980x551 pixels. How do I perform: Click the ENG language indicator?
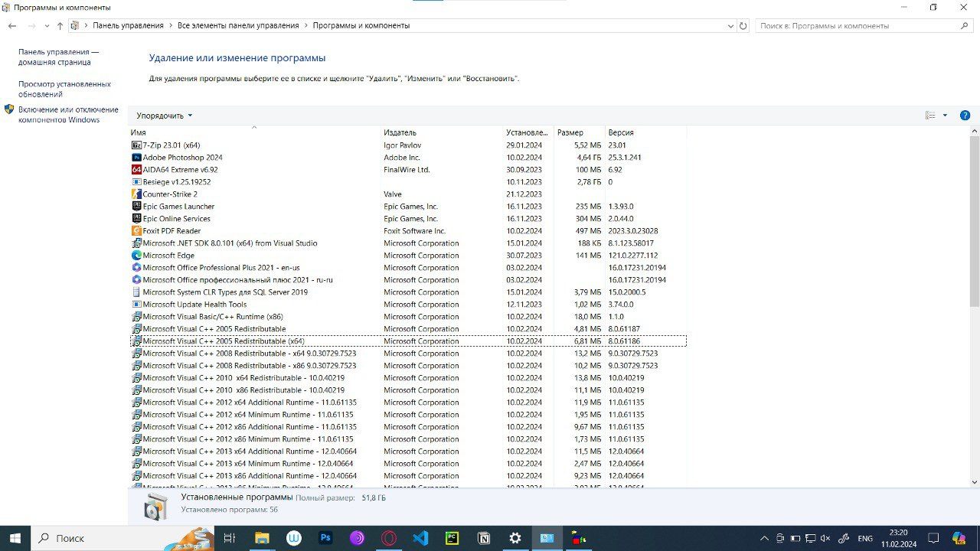click(864, 538)
